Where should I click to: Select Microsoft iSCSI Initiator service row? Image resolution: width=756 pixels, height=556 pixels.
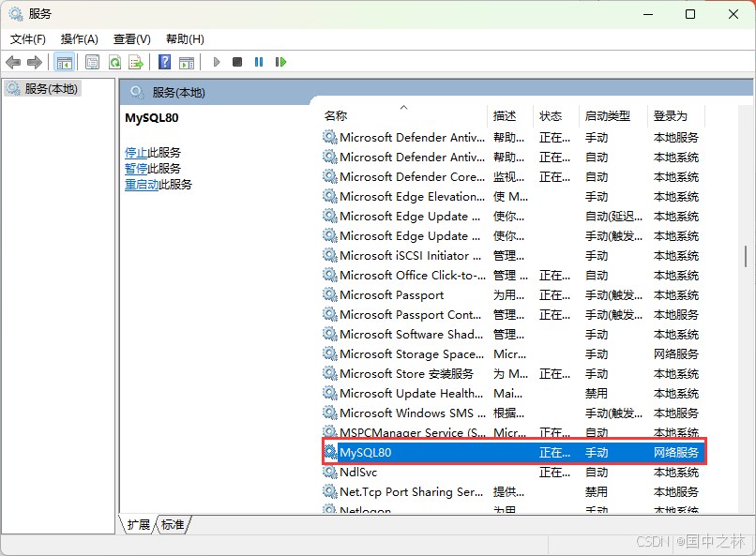point(514,255)
